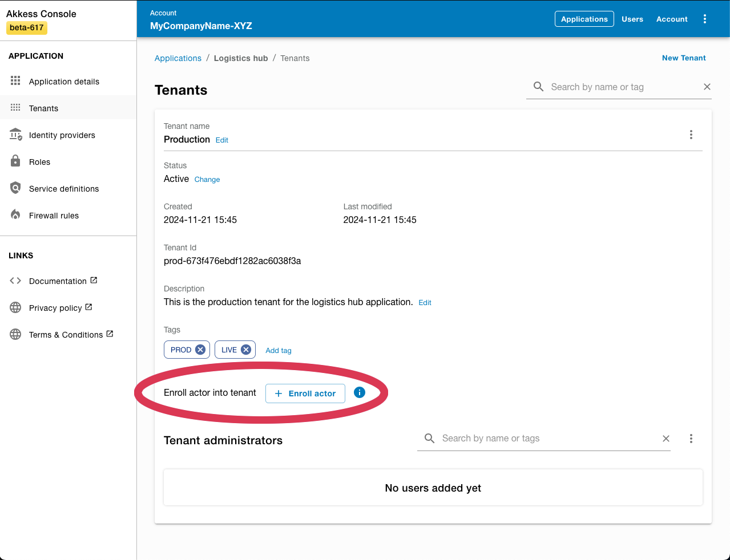Click the beta-617 badge
This screenshot has width=730, height=560.
(26, 27)
